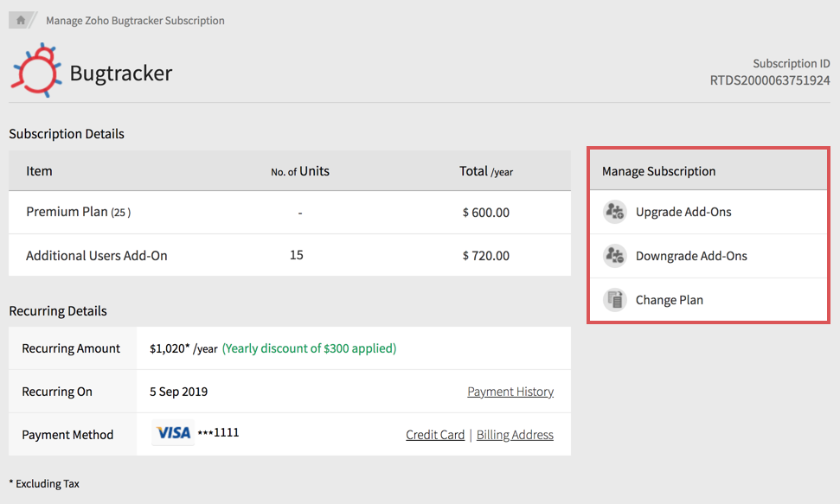Click the Excluding Tax footnote
840x504 pixels.
point(44,483)
